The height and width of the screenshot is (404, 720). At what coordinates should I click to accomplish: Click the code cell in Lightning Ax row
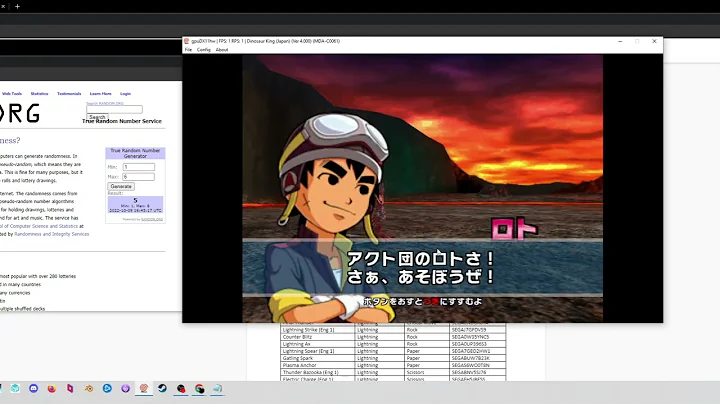tap(478, 344)
